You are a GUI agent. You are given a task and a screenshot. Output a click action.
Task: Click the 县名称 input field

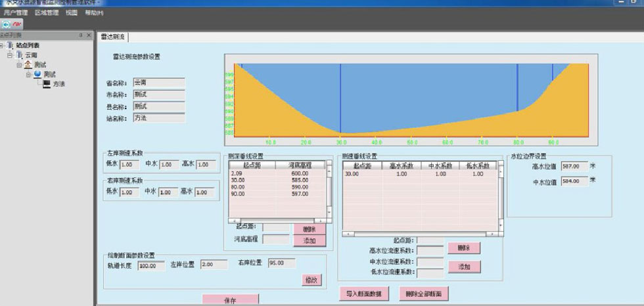tap(159, 106)
